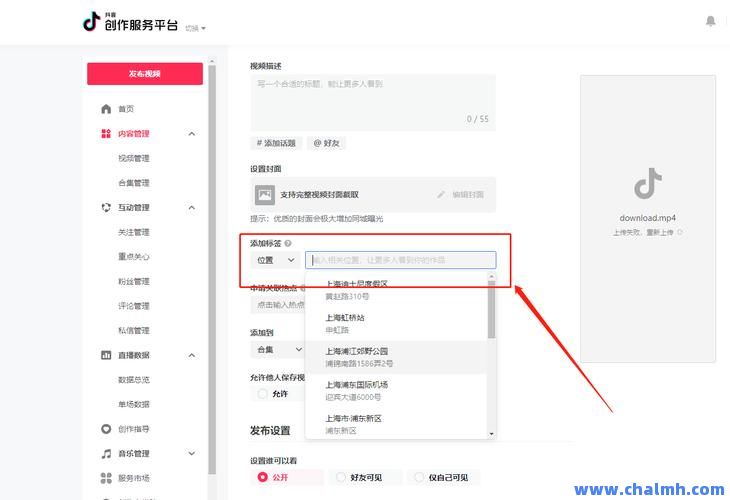Click the 发布视频 button
The image size is (730, 500).
(145, 74)
